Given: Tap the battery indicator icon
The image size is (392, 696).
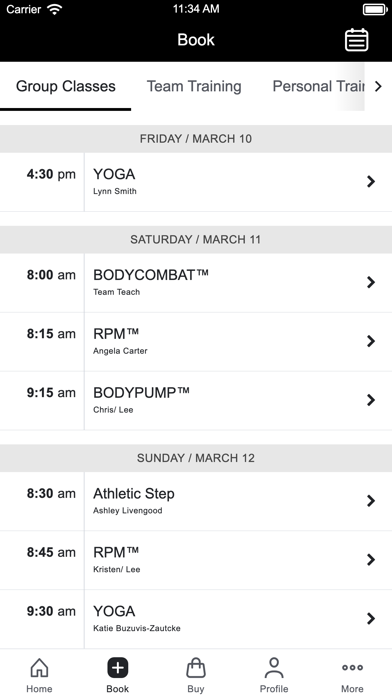Looking at the screenshot, I should click(x=375, y=9).
